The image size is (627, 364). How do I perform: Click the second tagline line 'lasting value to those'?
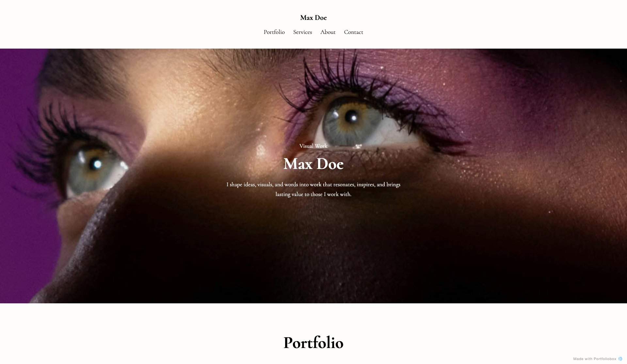coord(313,194)
